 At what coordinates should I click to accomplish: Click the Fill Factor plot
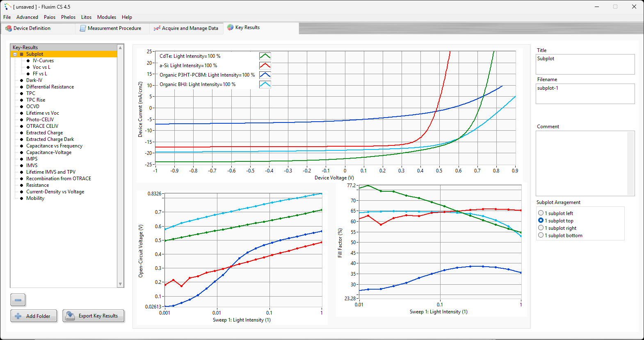coord(440,243)
